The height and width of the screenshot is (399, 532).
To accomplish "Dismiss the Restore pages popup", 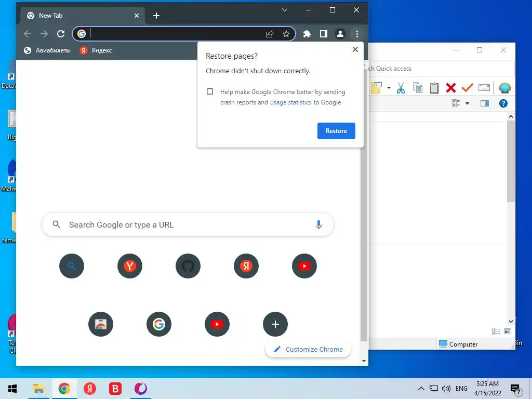I will click(355, 49).
